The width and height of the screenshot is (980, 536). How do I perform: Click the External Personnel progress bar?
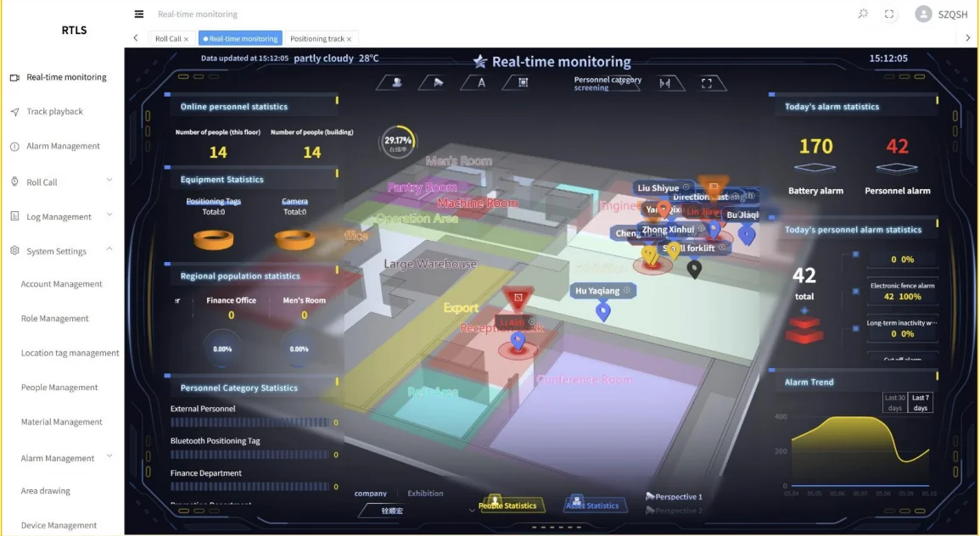coord(249,422)
